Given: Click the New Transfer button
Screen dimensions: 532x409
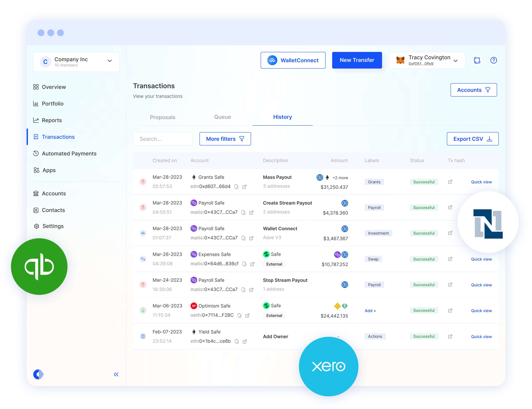Looking at the screenshot, I should pos(357,60).
